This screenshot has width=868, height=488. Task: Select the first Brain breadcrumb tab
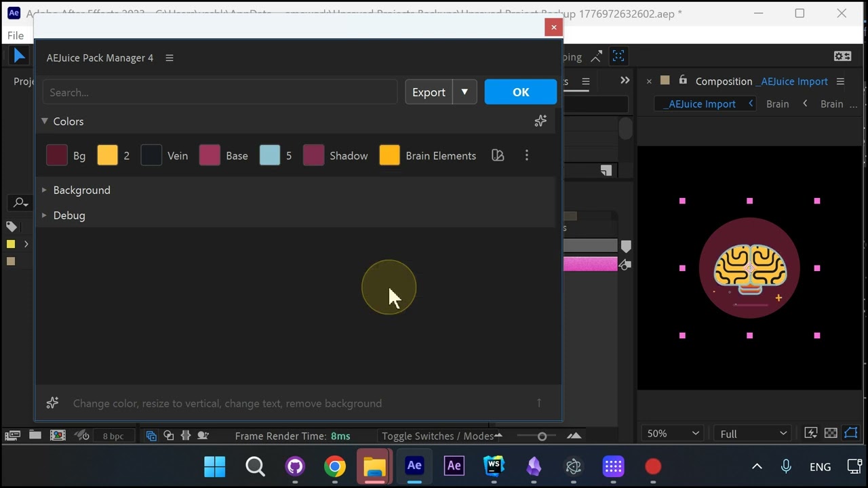[777, 104]
